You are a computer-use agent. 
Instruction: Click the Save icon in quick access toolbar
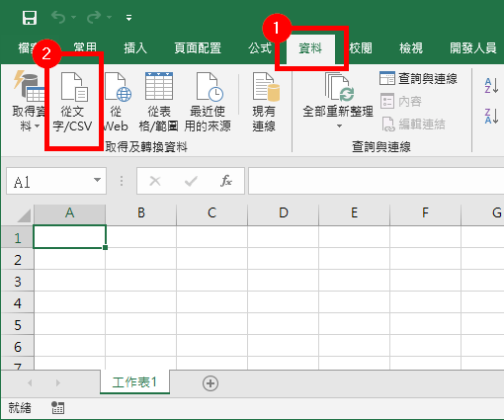pos(30,18)
